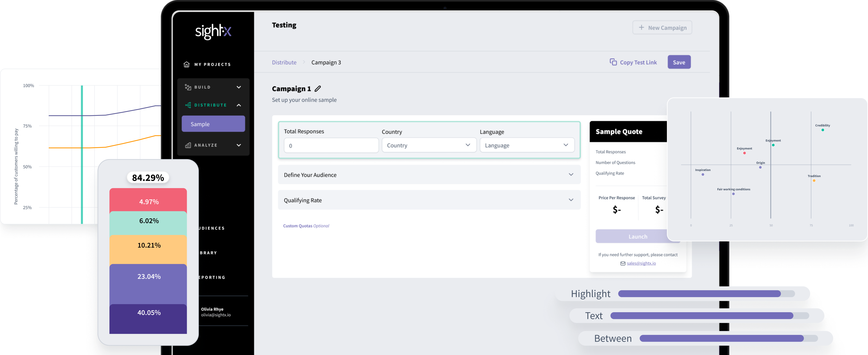Viewport: 868px width, 355px height.
Task: Click the pencil icon beside Campaign 1
Action: 317,89
